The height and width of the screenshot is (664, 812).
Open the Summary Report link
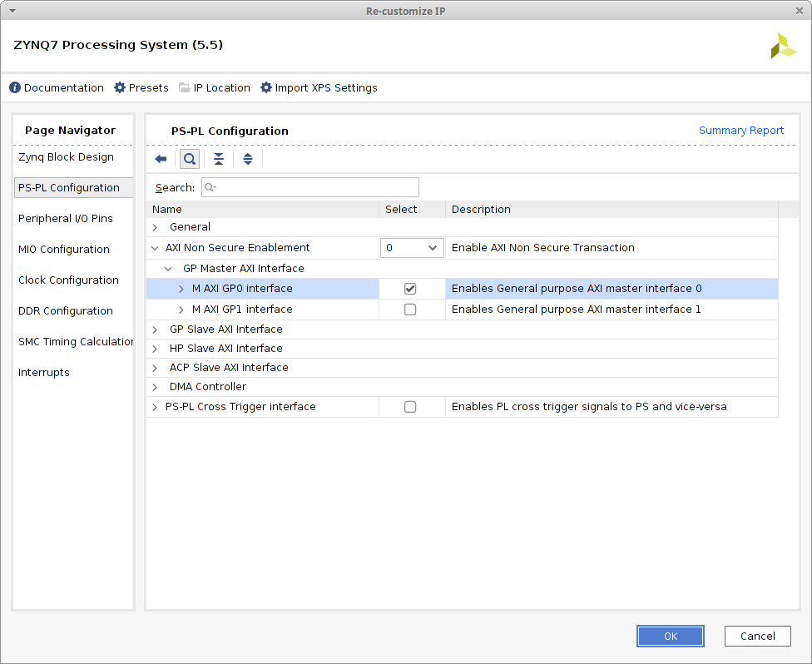click(740, 131)
